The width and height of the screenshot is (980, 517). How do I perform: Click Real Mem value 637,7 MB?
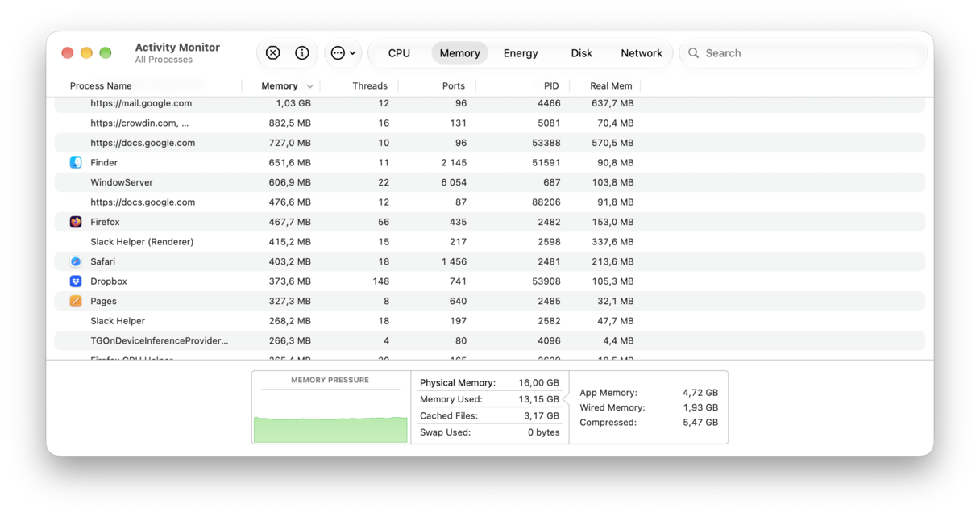tap(612, 103)
